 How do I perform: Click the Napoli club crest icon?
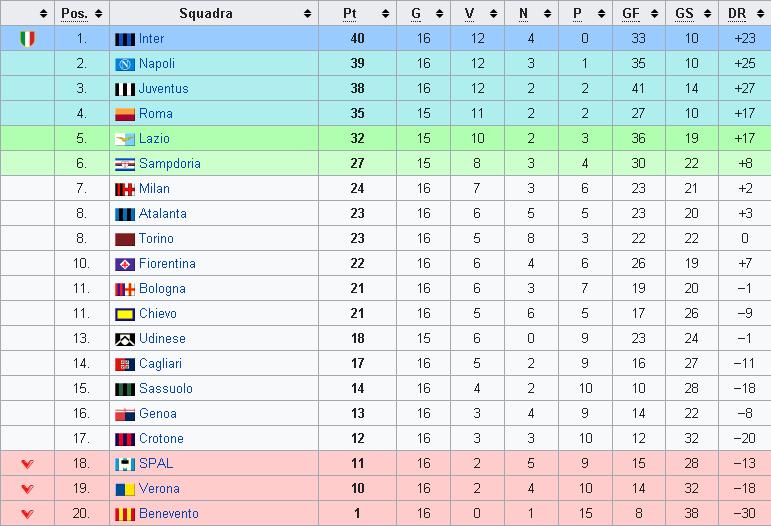[x=124, y=64]
